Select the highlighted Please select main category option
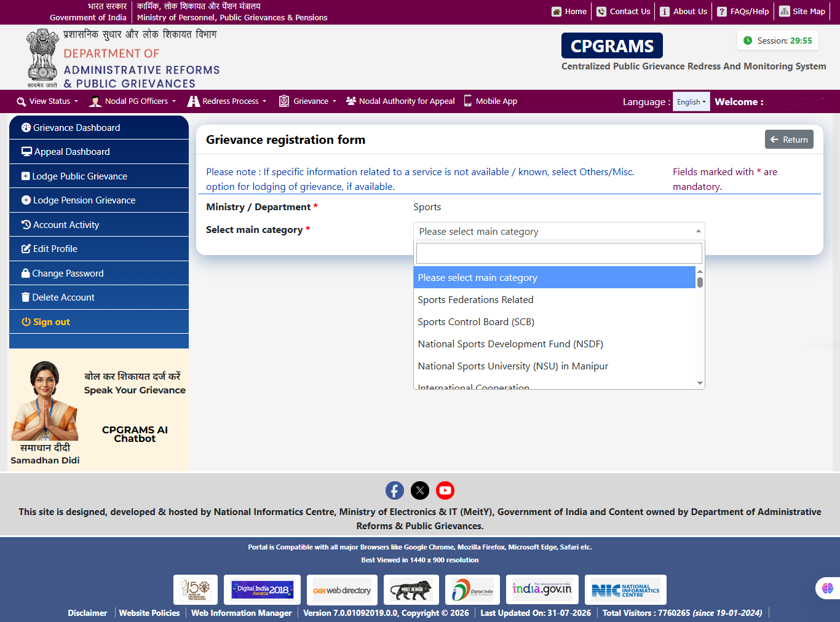Viewport: 840px width, 622px height. (555, 278)
